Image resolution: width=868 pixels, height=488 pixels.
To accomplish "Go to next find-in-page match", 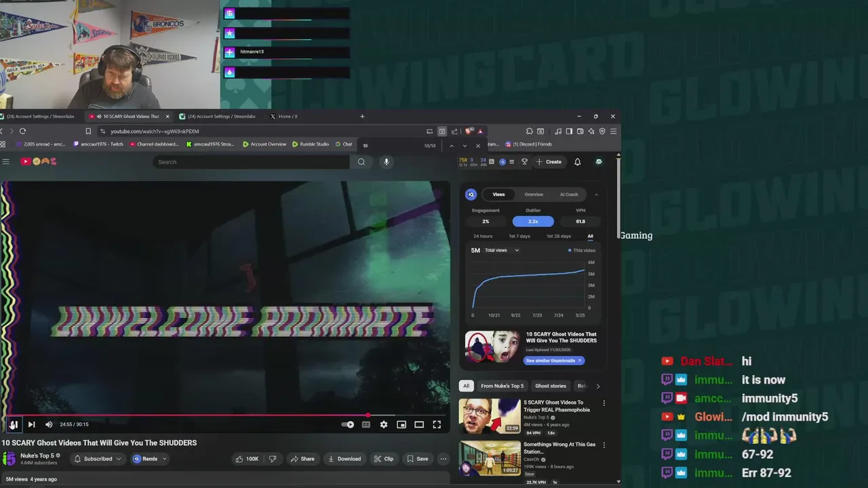I will (x=465, y=146).
